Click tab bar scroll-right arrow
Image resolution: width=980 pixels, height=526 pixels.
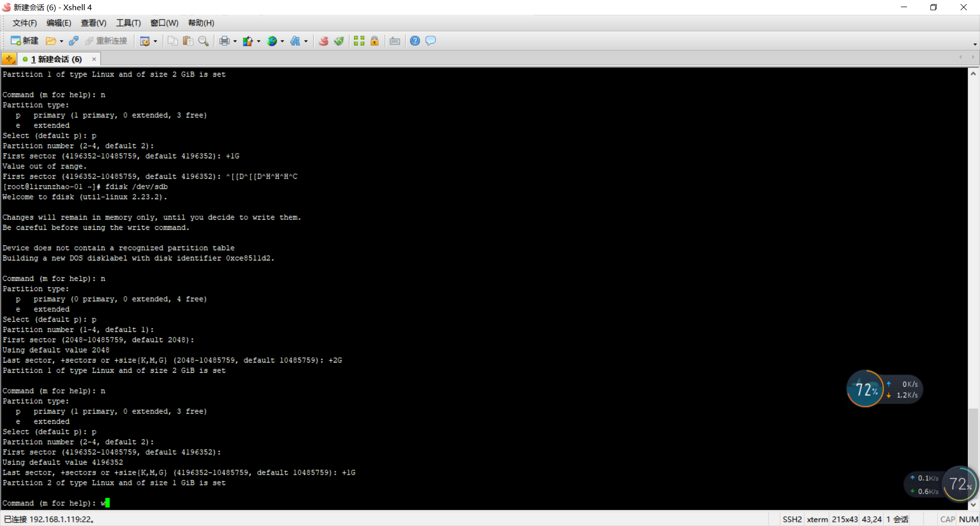tap(973, 57)
